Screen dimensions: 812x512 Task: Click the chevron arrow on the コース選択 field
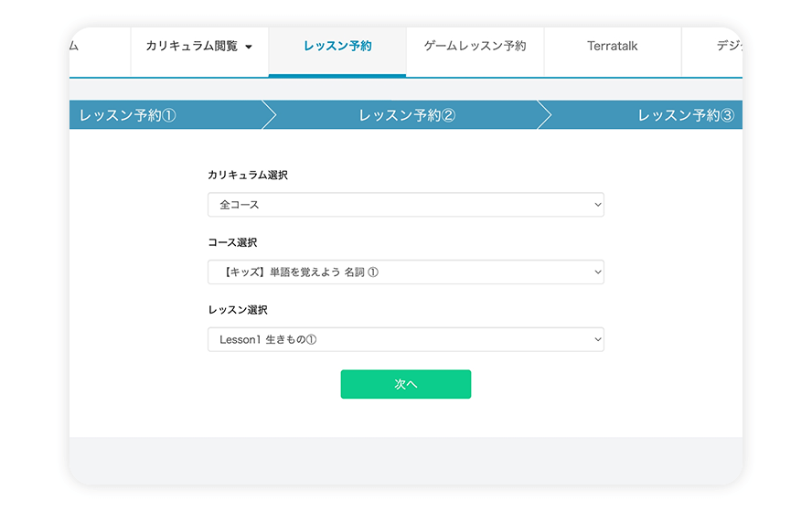(598, 272)
